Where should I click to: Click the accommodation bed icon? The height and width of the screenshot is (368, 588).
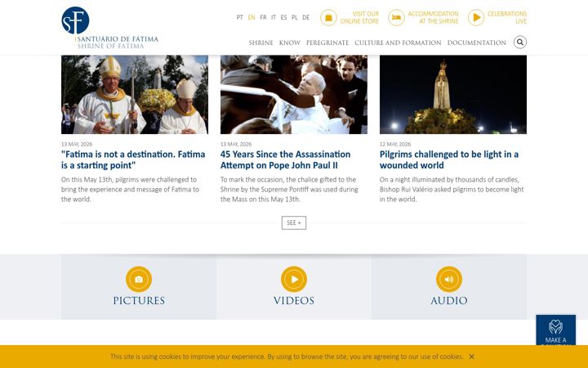(396, 18)
